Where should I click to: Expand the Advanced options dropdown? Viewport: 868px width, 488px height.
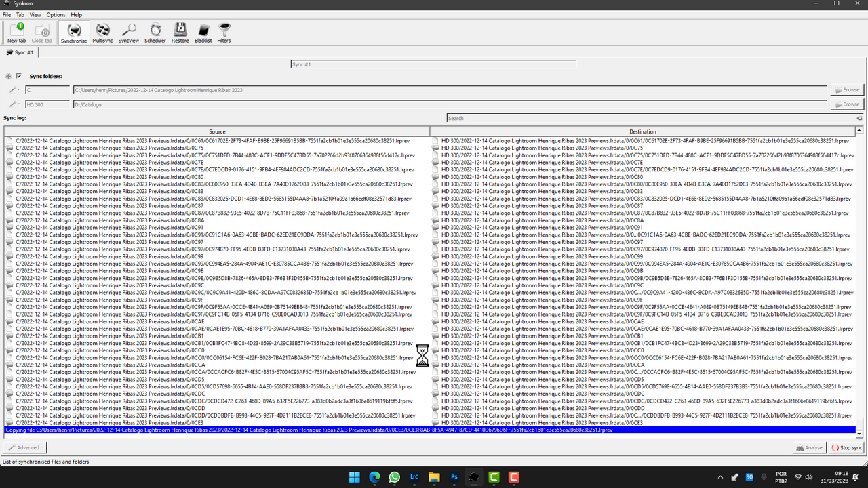25,447
